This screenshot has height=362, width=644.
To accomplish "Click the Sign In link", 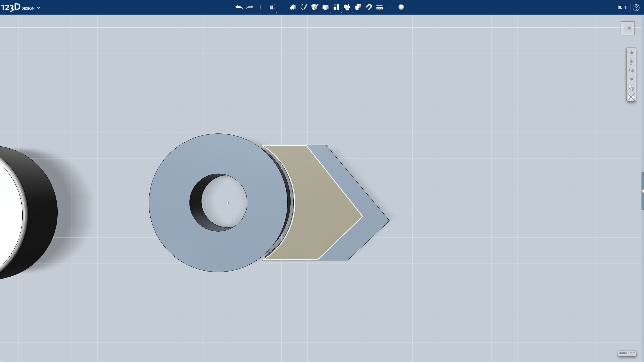I will [622, 7].
